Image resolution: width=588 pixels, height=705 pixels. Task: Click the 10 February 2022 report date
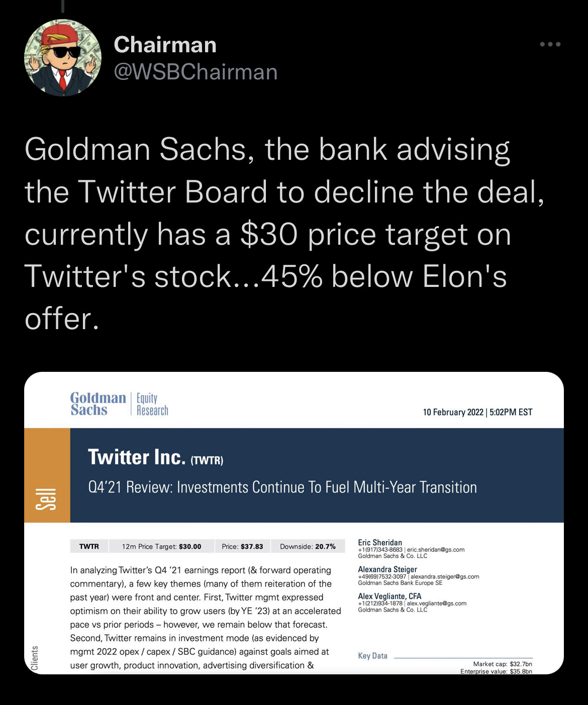coord(477,412)
